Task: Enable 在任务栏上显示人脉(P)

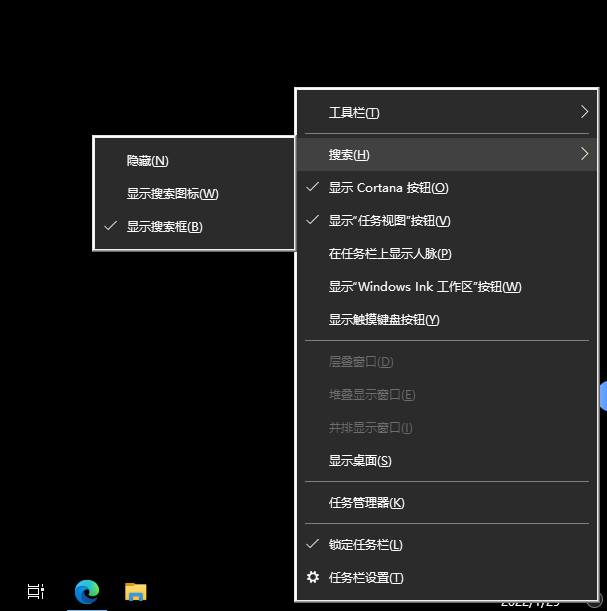Action: coord(446,254)
